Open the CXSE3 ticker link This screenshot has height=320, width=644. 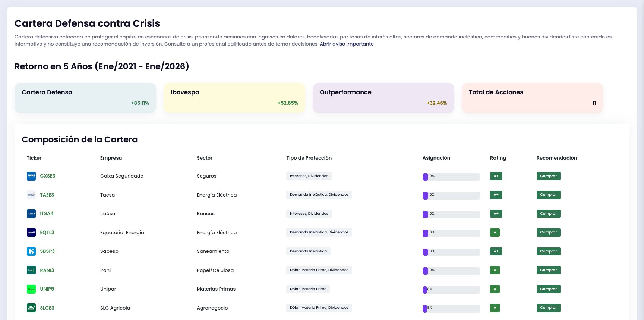pos(48,176)
